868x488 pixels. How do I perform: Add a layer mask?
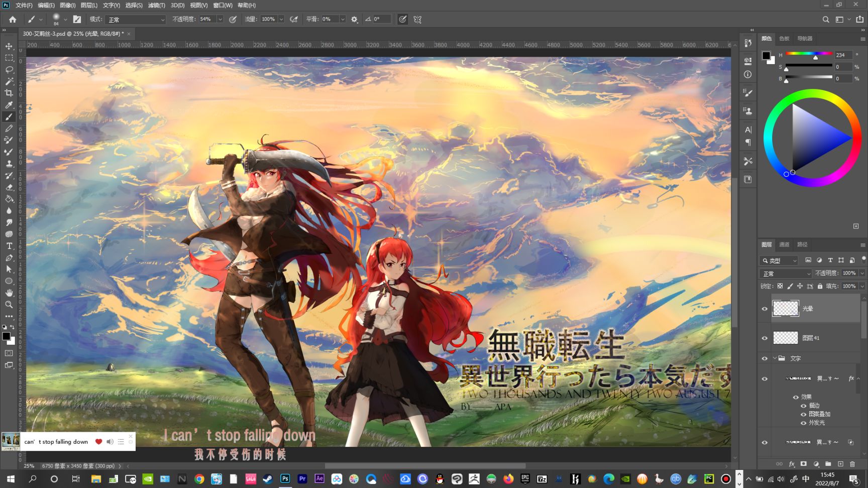(804, 464)
